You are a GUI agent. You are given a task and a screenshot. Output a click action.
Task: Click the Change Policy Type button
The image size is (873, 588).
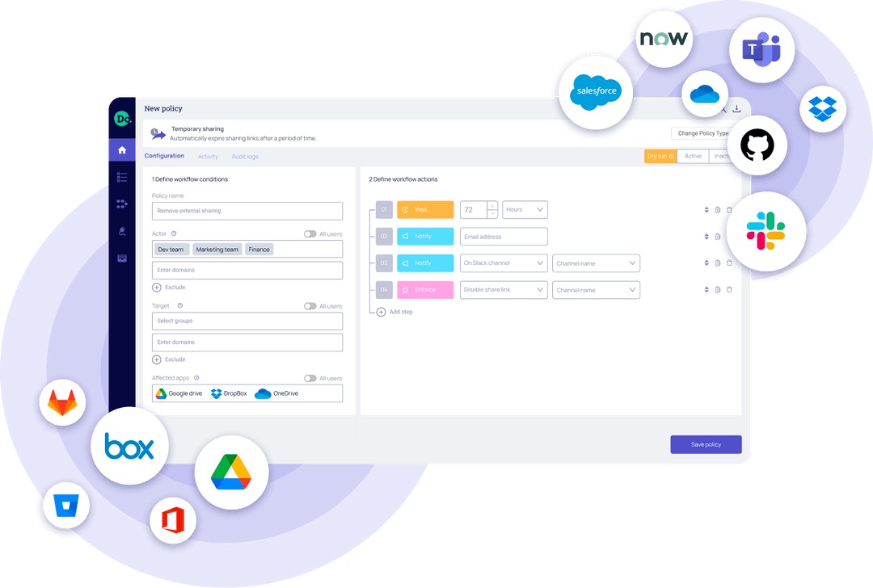(x=702, y=133)
